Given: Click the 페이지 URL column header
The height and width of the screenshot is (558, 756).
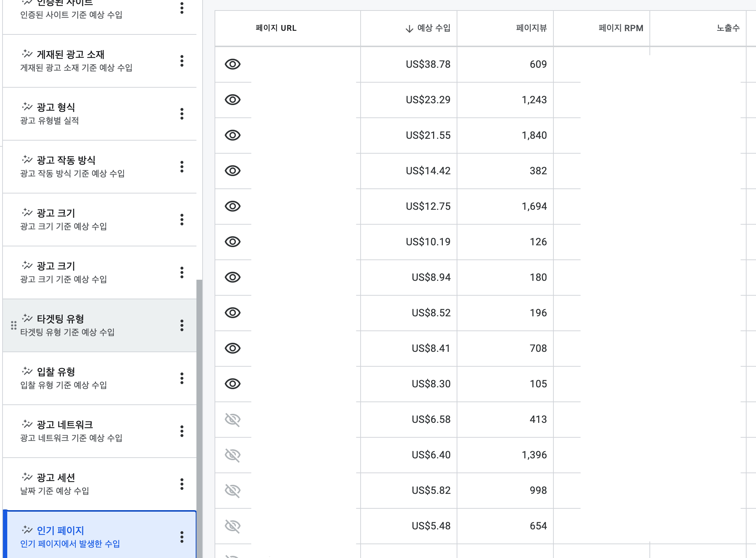Looking at the screenshot, I should pyautogui.click(x=276, y=28).
